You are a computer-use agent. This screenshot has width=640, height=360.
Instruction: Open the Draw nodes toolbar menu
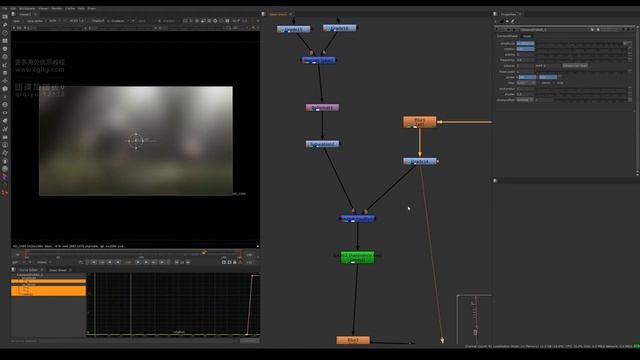tap(5, 25)
